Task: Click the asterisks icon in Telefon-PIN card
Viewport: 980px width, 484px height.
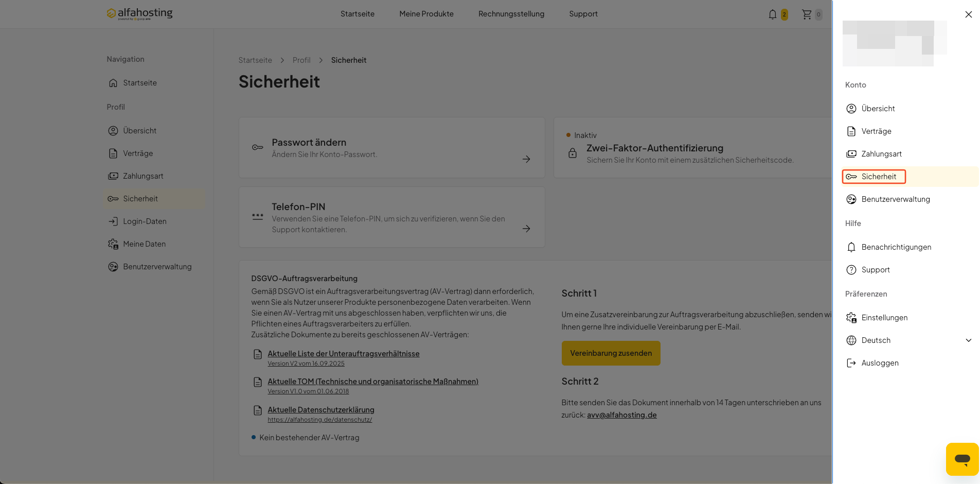Action: pyautogui.click(x=258, y=217)
